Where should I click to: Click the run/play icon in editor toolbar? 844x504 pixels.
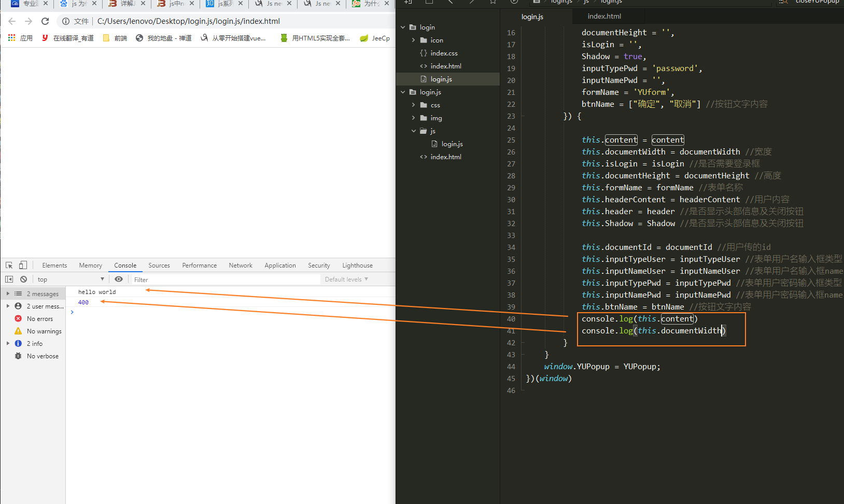[x=513, y=2]
